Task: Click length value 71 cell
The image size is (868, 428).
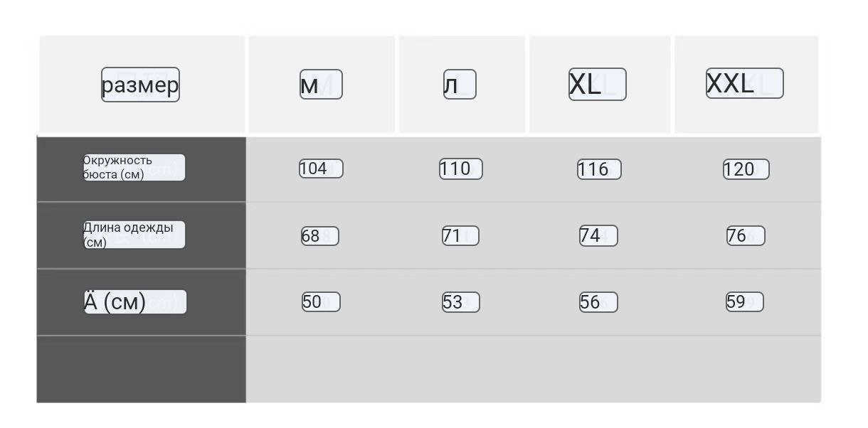Action: click(x=460, y=236)
